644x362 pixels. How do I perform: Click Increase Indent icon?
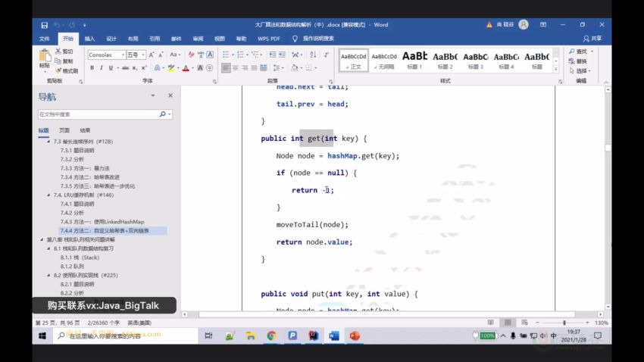(282, 55)
